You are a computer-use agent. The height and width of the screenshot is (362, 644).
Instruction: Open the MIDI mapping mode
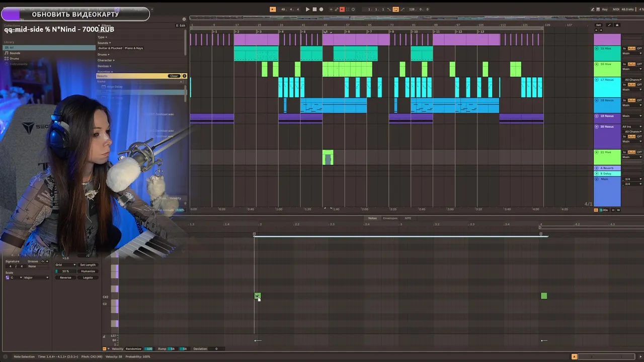(616, 9)
